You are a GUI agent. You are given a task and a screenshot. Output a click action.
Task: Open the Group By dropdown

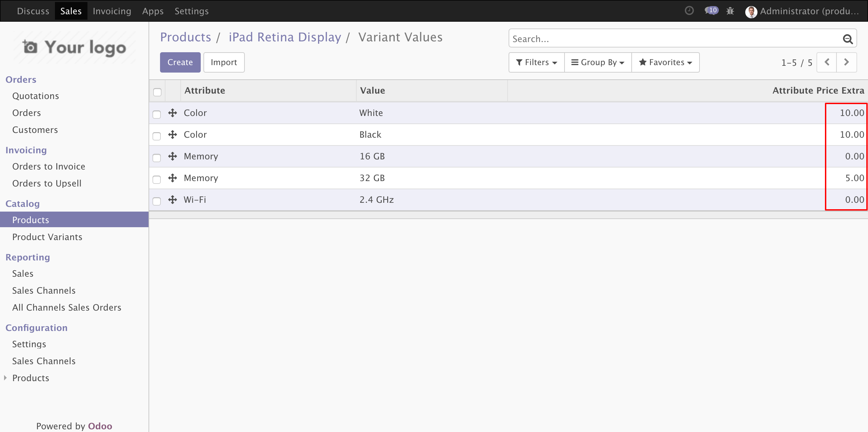[598, 62]
